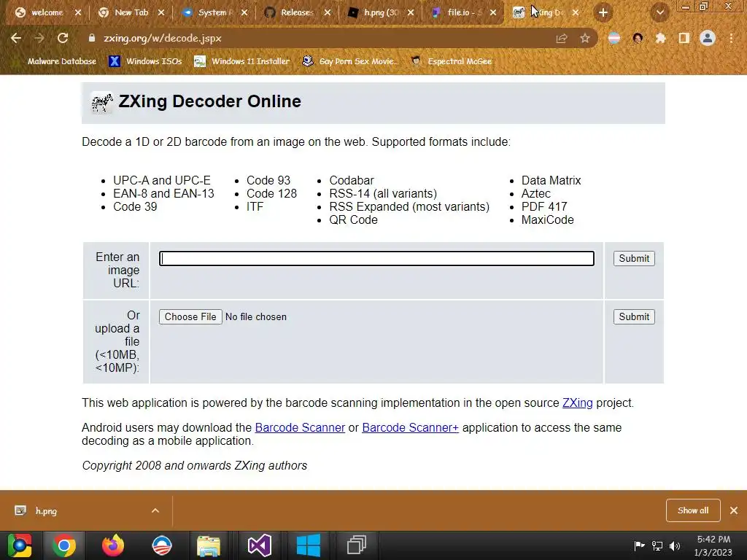Switch to the Releases GitHub tab

(291, 13)
